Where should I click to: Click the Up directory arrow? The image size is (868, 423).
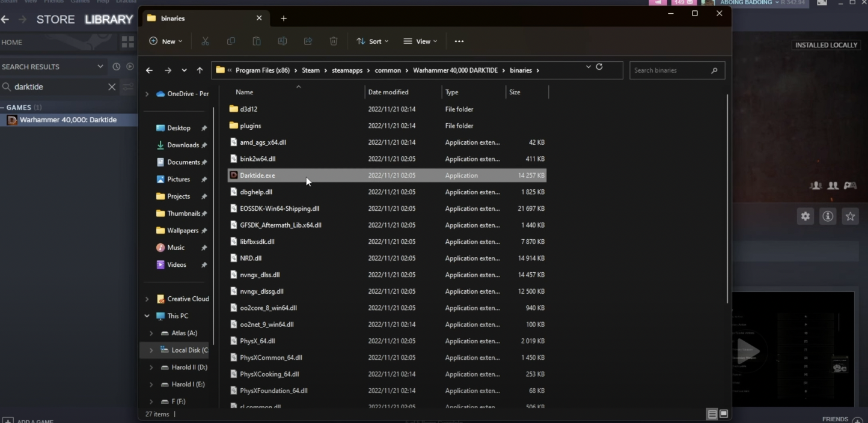200,70
